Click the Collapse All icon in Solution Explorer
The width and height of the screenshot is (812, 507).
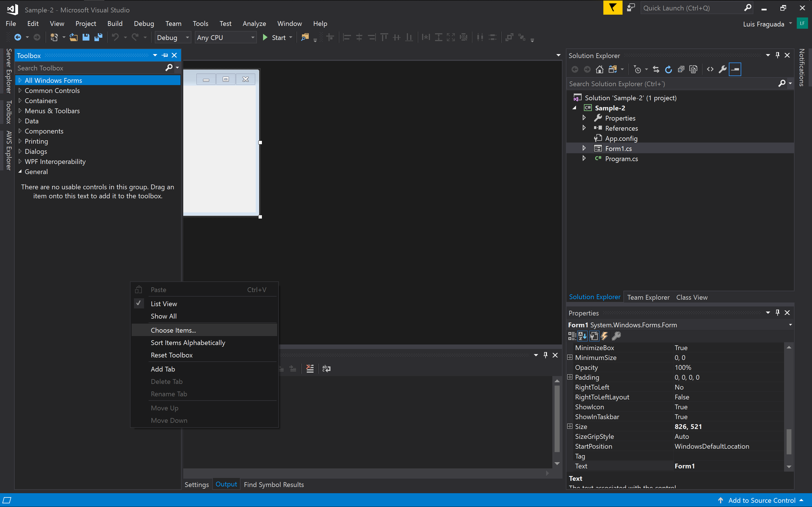681,69
